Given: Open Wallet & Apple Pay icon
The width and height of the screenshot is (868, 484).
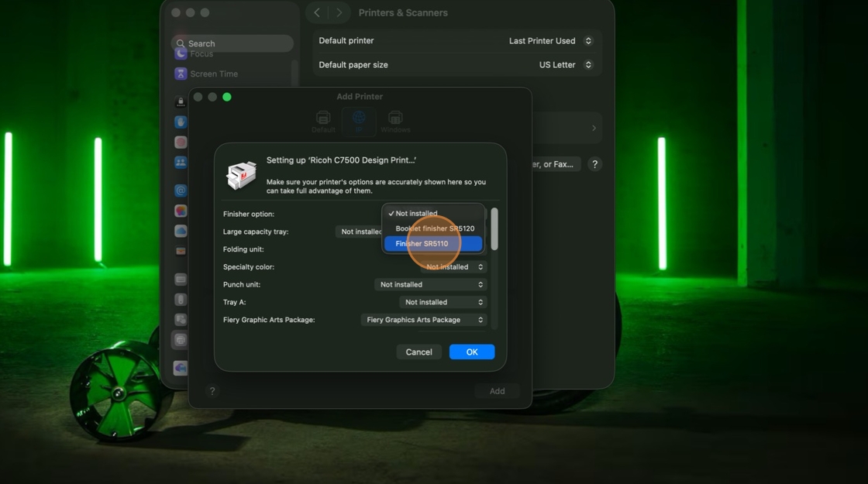Looking at the screenshot, I should (181, 251).
